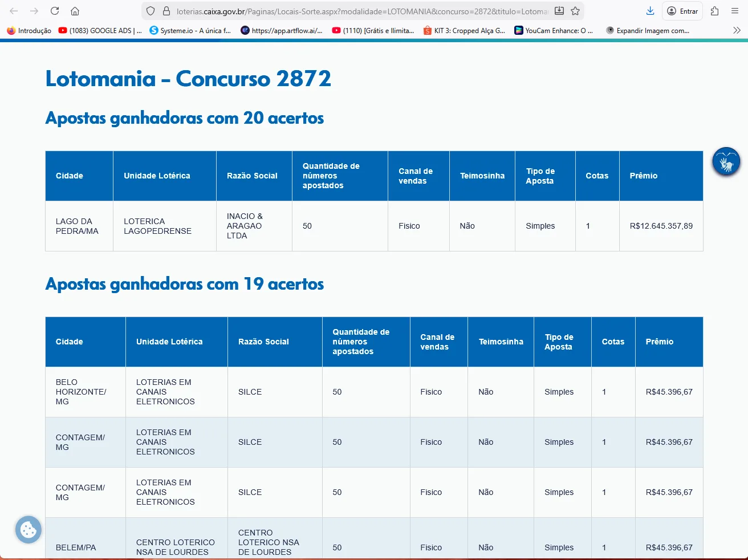Show more bookmarks with the chevron

[x=737, y=30]
